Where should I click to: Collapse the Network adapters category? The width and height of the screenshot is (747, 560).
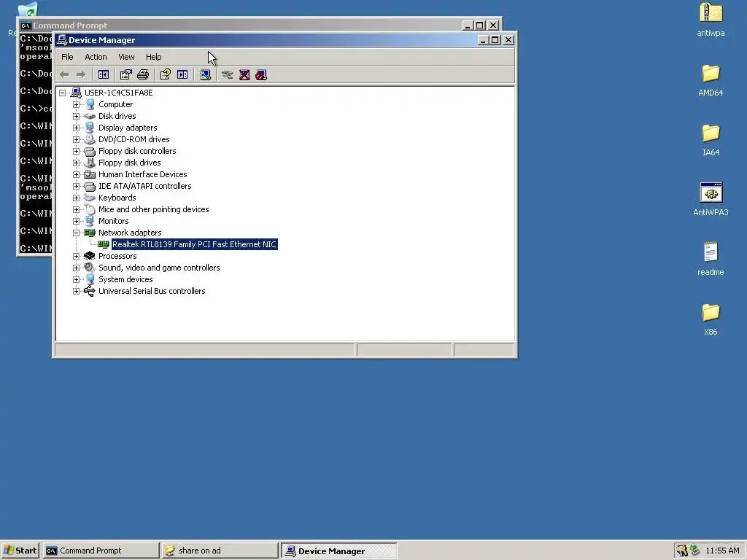click(76, 233)
